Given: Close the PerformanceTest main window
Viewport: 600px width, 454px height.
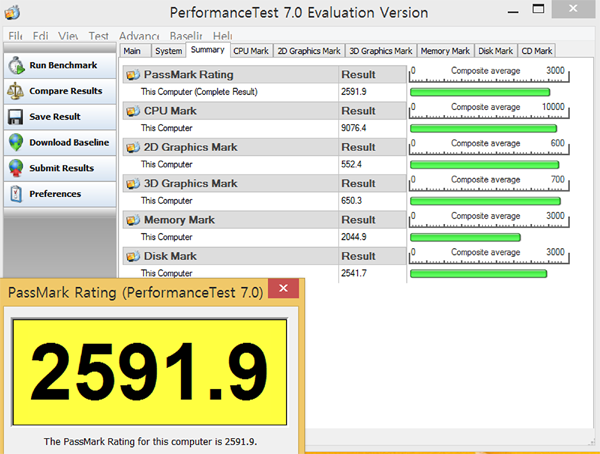Looking at the screenshot, I should pyautogui.click(x=573, y=8).
